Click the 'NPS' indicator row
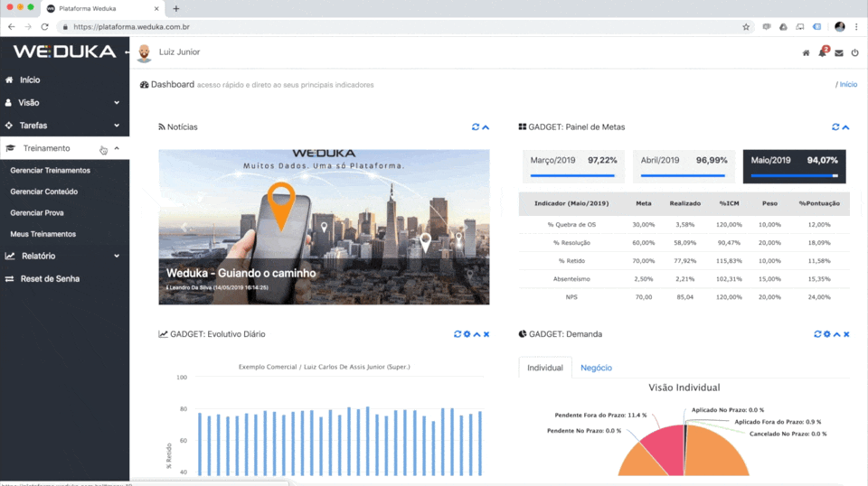This screenshot has height=486, width=868. tap(684, 297)
